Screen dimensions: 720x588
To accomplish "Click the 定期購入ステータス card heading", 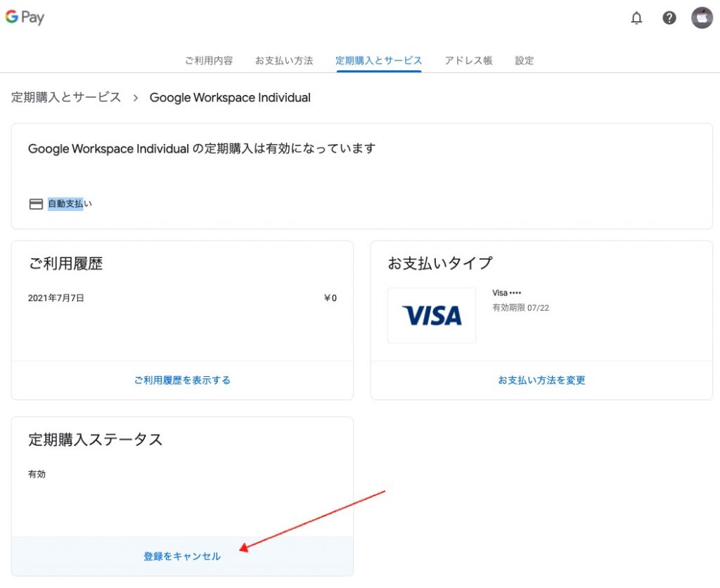I will click(96, 440).
